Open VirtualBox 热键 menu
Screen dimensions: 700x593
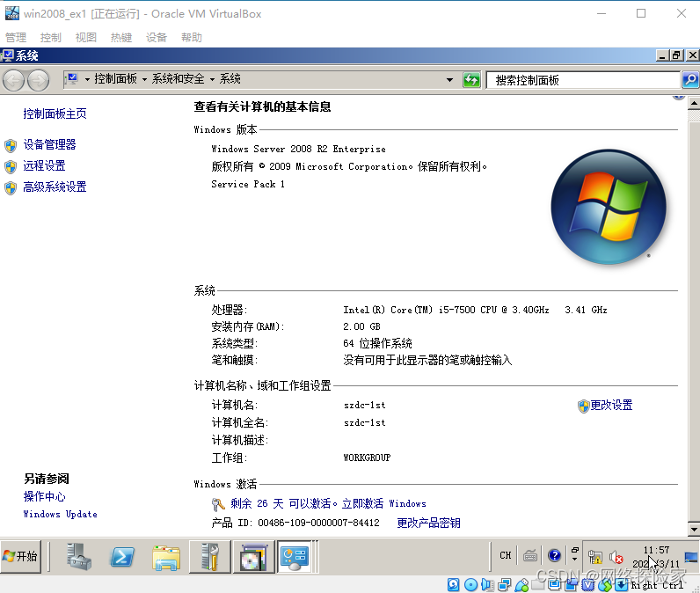pos(121,38)
